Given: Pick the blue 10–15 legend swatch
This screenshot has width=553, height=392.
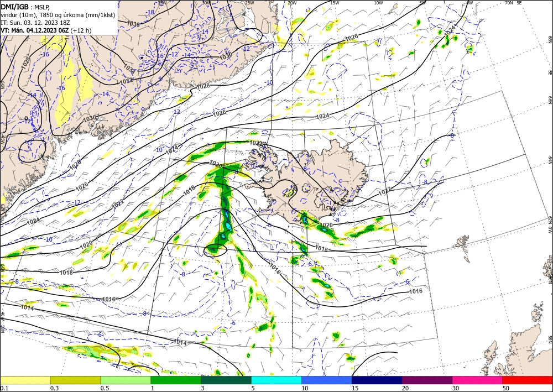Looking at the screenshot, I should [x=327, y=380].
